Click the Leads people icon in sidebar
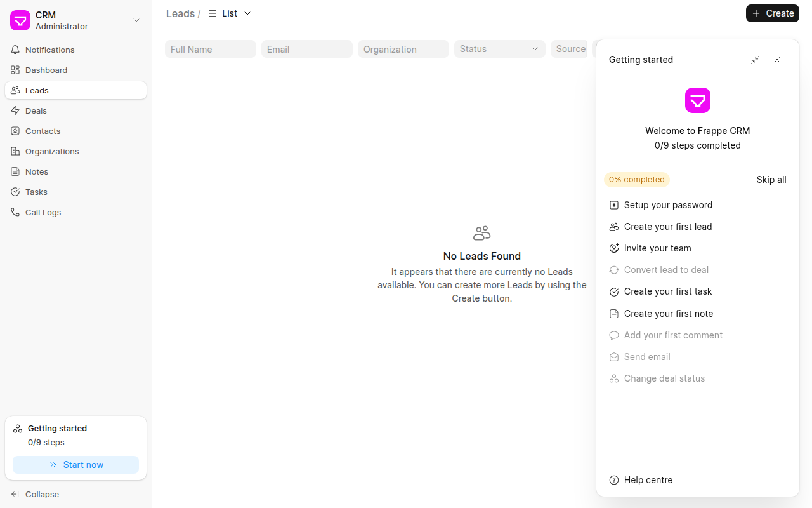 point(15,90)
